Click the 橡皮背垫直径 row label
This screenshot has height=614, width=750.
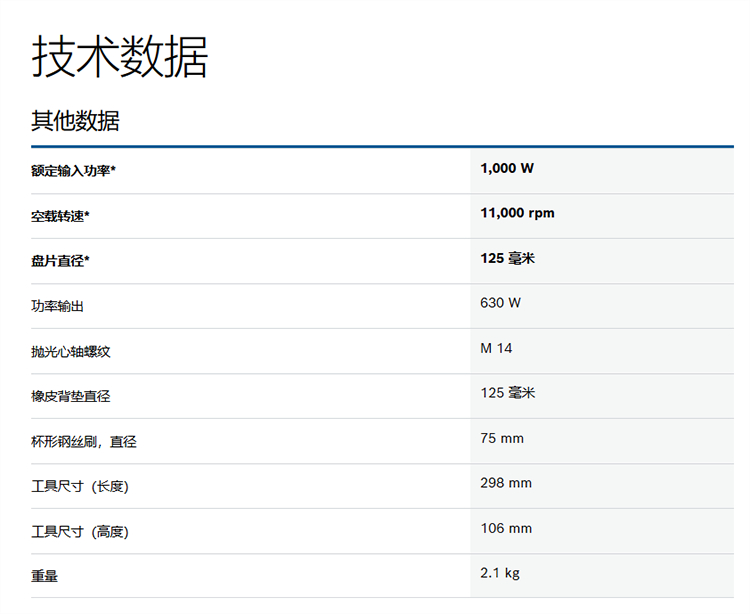71,396
